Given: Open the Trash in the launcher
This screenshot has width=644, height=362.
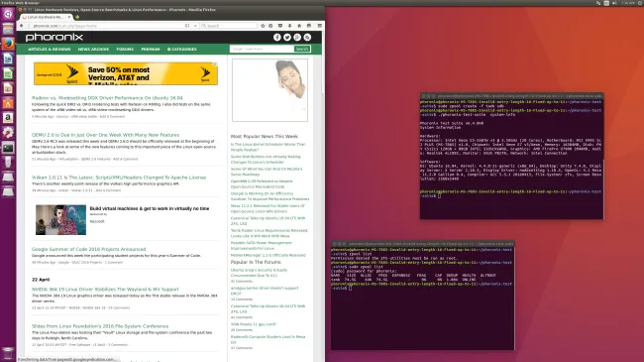Looking at the screenshot, I should tap(8, 353).
